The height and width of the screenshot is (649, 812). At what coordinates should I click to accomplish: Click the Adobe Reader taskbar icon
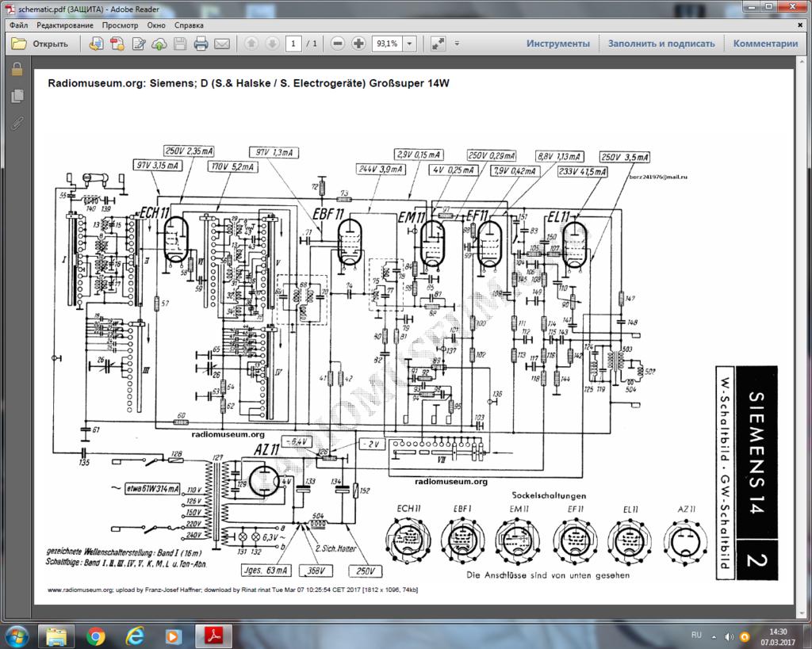coord(213,636)
